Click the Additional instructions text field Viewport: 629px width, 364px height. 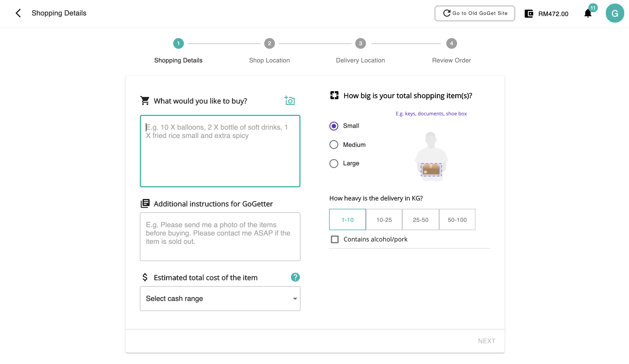click(x=220, y=237)
